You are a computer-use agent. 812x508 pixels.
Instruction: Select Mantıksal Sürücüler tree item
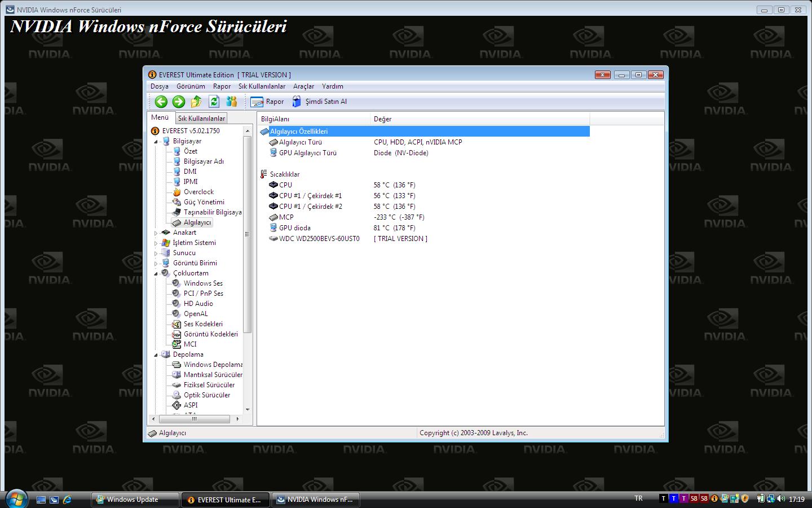pyautogui.click(x=213, y=375)
